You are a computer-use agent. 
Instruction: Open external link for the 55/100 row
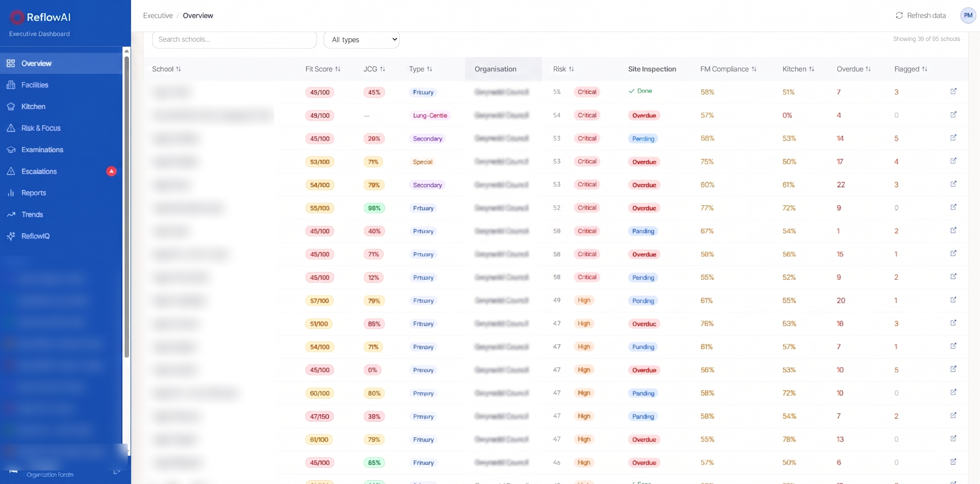953,207
